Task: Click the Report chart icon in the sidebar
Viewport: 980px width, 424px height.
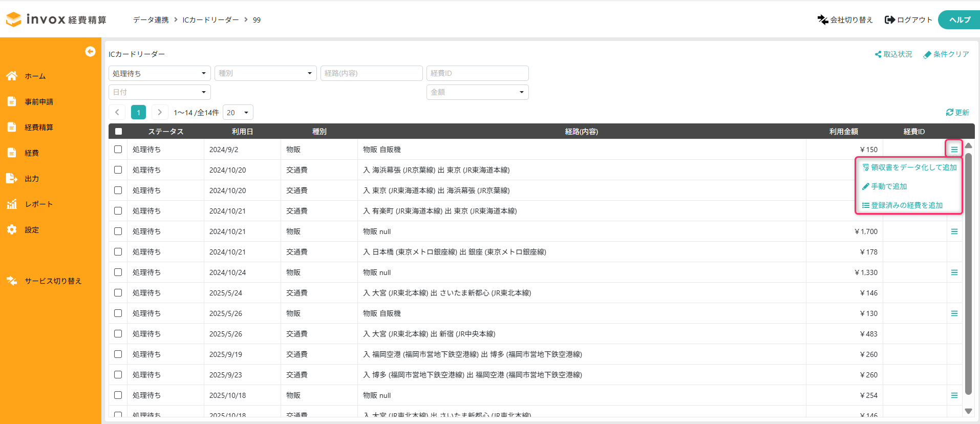Action: tap(12, 204)
